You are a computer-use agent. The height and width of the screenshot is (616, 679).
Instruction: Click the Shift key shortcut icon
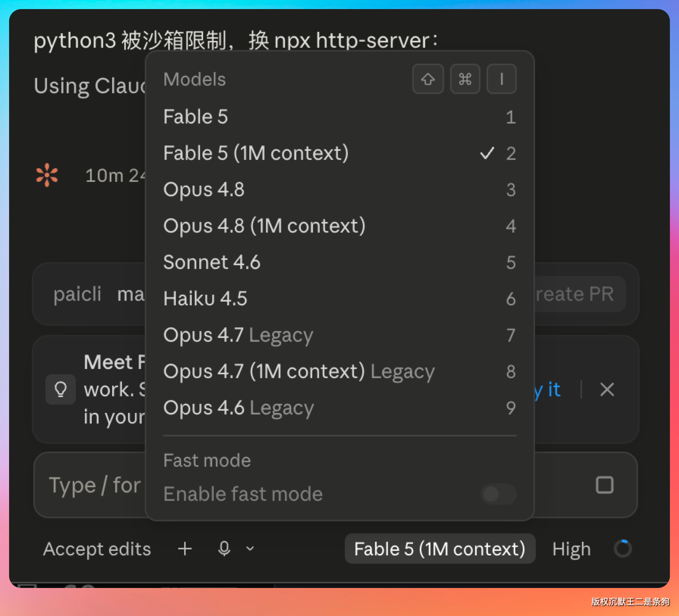(428, 79)
